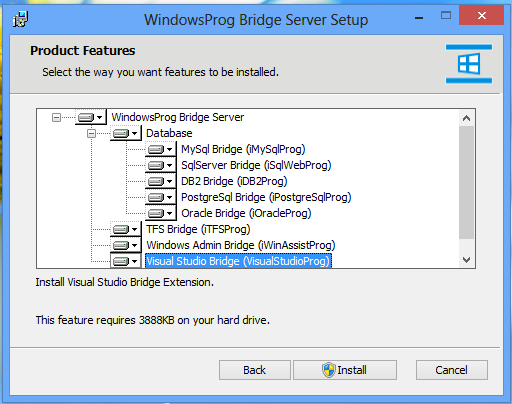Select the TFS Bridge (iTFSProg) item

coord(198,229)
